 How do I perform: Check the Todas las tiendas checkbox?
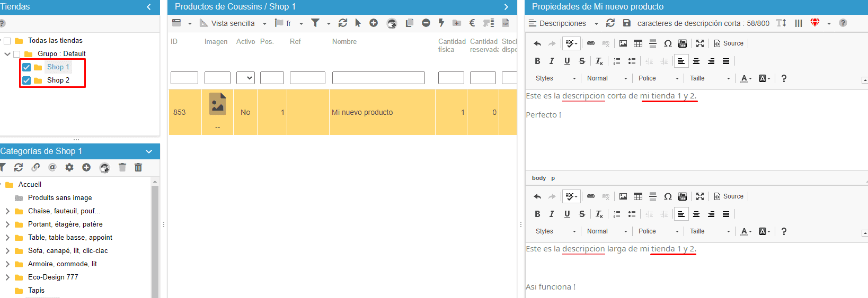[7, 41]
